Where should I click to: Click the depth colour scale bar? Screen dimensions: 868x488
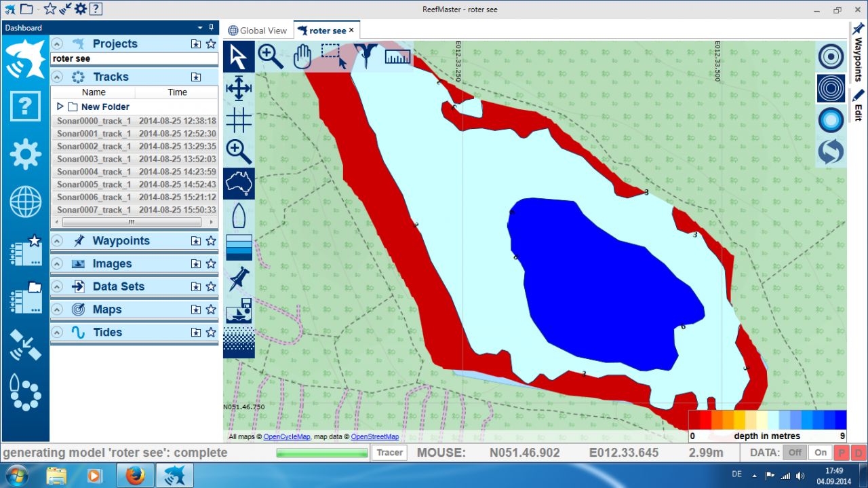tap(767, 419)
